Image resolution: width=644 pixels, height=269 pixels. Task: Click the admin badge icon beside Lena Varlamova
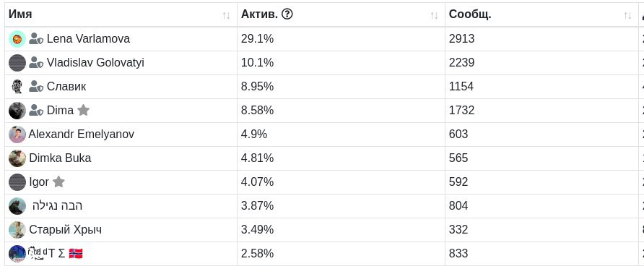click(x=36, y=39)
